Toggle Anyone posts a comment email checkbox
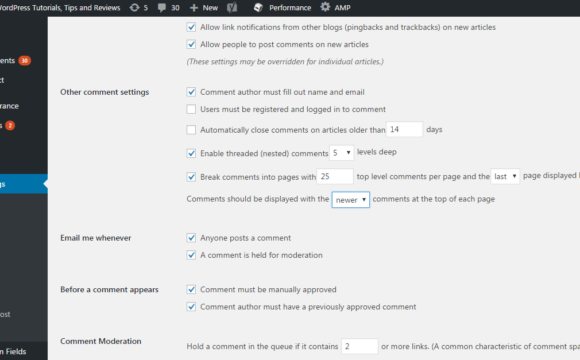This screenshot has width=580, height=360. (191, 238)
